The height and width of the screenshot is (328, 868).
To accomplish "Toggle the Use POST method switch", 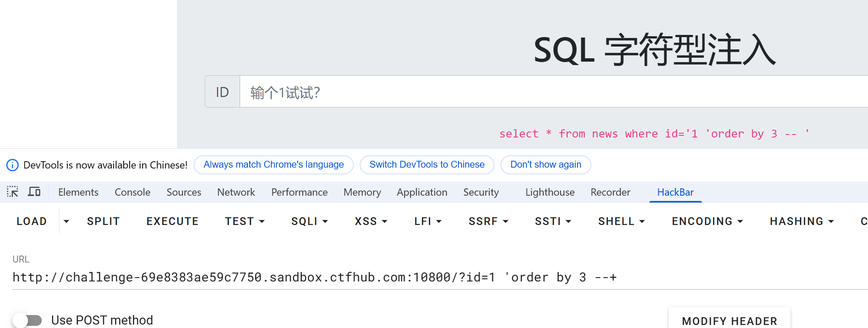I will (27, 320).
